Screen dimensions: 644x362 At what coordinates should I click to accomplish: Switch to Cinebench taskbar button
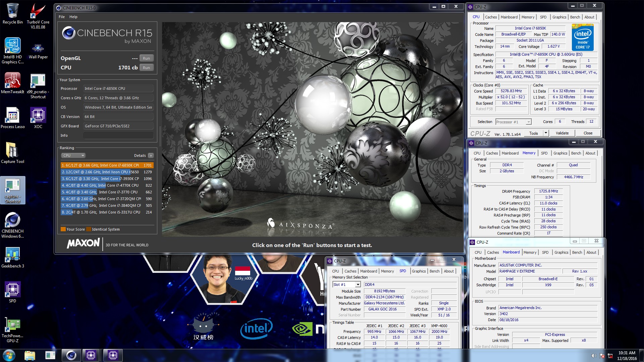[71, 355]
